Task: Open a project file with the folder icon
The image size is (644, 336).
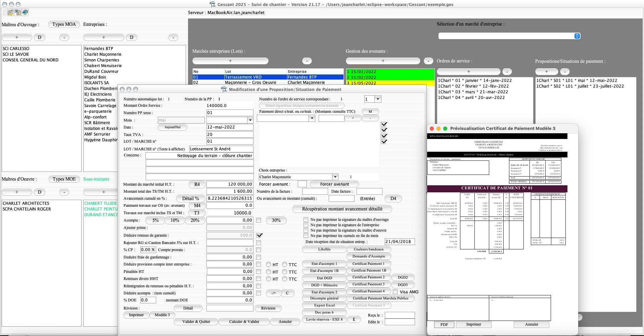Action: (x=10, y=13)
